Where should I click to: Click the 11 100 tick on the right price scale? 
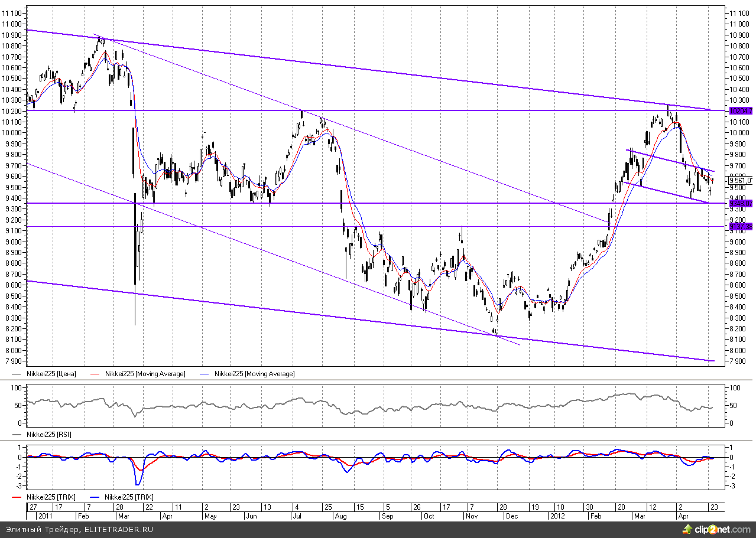(739, 14)
